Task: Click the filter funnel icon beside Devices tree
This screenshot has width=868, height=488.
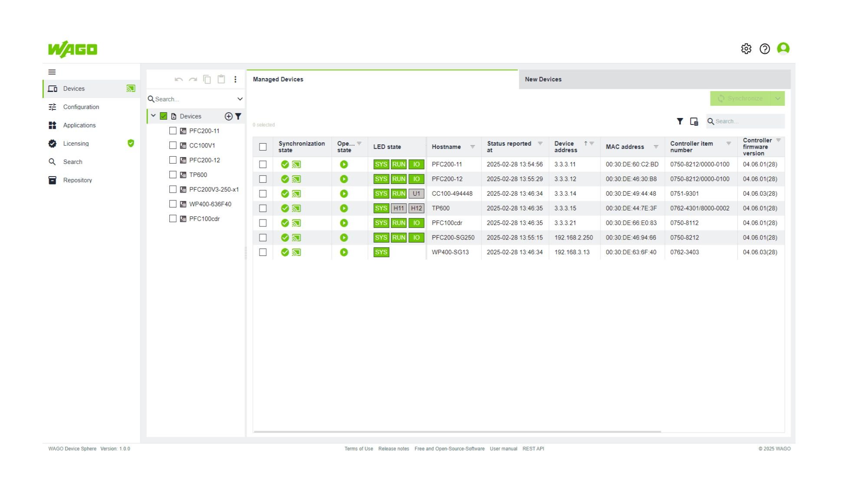Action: click(x=238, y=116)
